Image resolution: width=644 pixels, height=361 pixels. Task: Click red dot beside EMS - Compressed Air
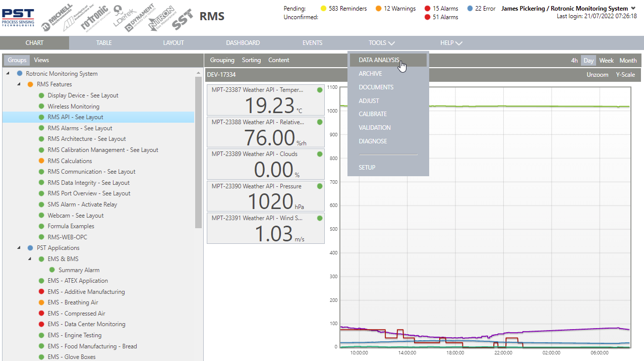click(x=41, y=314)
